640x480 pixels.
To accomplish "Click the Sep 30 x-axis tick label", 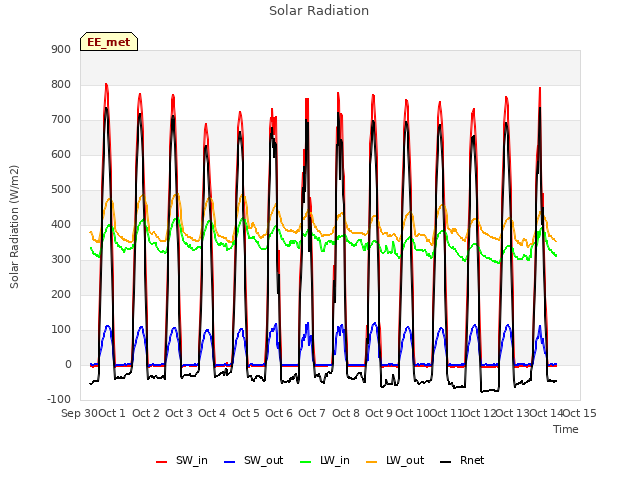I will [79, 413].
